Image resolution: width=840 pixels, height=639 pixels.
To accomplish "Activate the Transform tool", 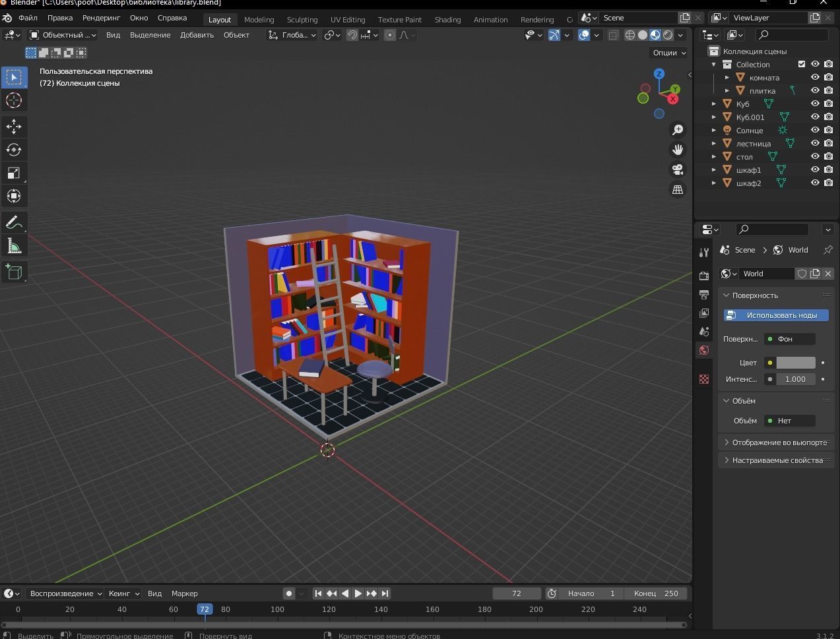I will tap(14, 196).
